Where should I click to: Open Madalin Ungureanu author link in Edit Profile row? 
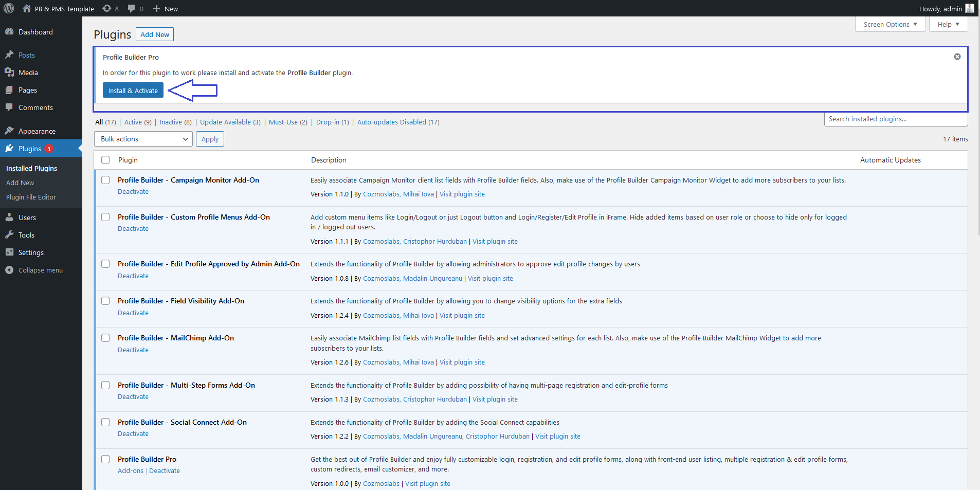pyautogui.click(x=432, y=278)
